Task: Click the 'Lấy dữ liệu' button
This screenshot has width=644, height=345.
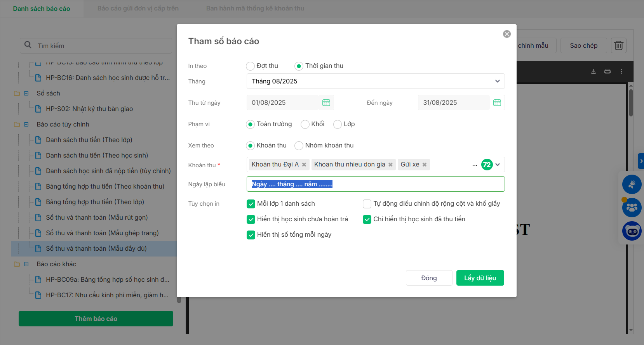Action: pos(480,278)
